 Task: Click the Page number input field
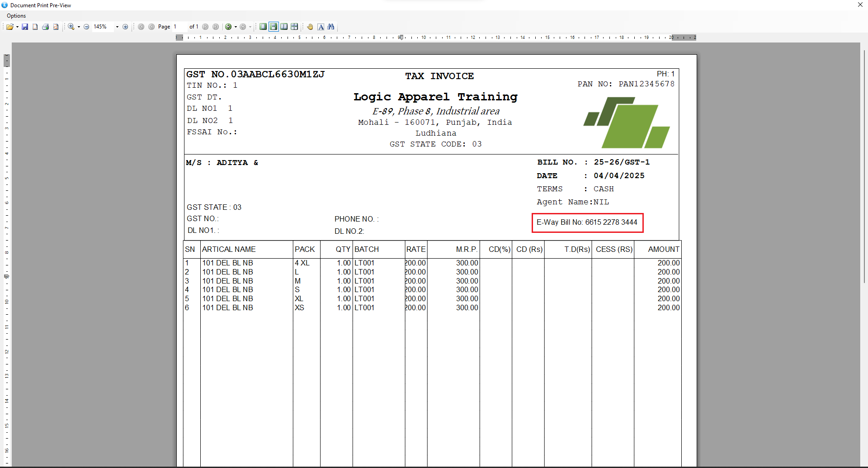(x=179, y=27)
